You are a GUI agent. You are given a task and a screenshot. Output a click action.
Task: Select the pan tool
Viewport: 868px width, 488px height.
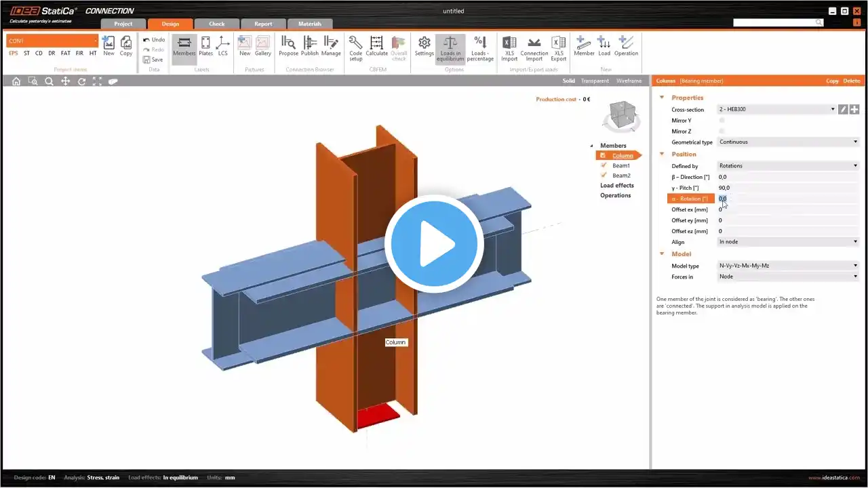tap(65, 81)
